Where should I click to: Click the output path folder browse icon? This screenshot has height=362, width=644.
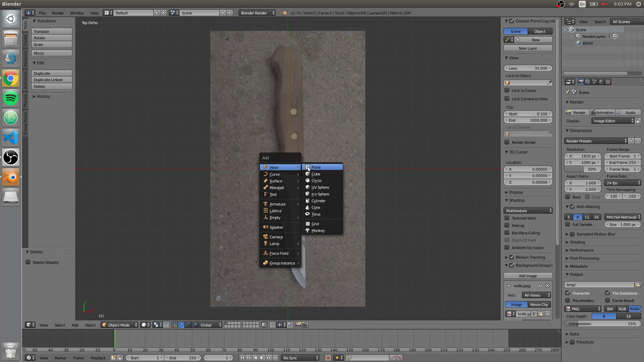[x=638, y=285]
